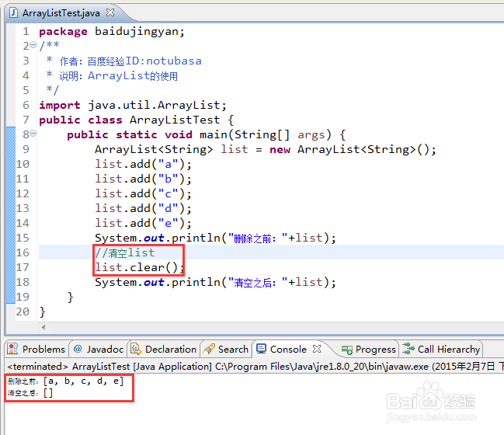504x435 pixels.
Task: Close the ArrayListTest.java editor tab
Action: click(110, 12)
